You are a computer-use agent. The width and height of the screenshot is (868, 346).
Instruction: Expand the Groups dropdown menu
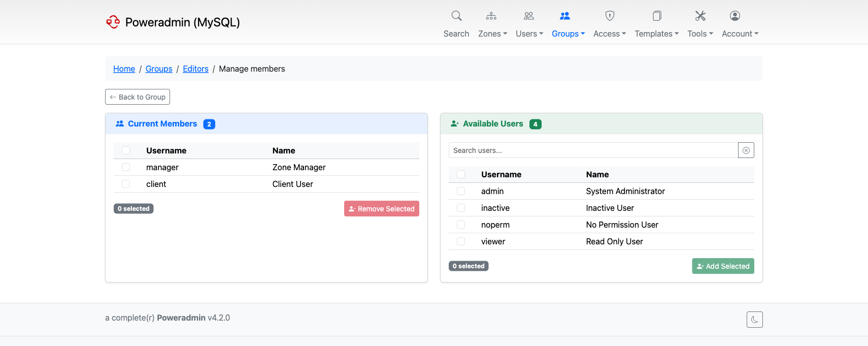[568, 34]
